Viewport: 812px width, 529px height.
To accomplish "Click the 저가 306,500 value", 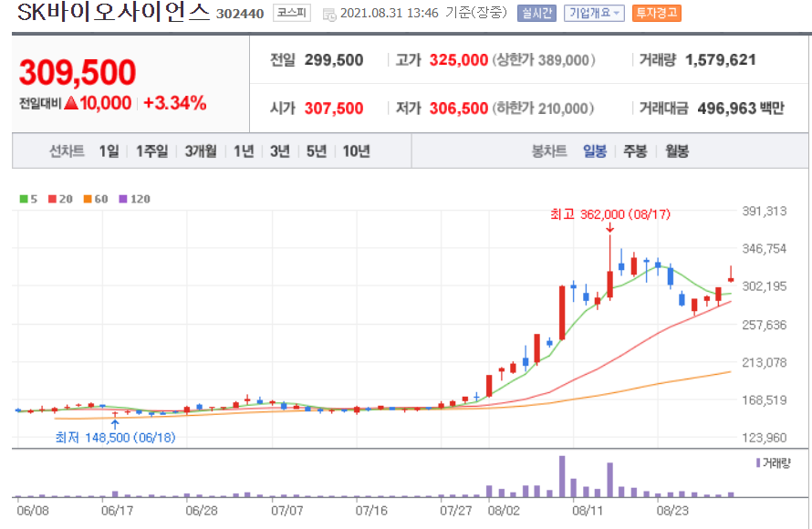I will 458,109.
